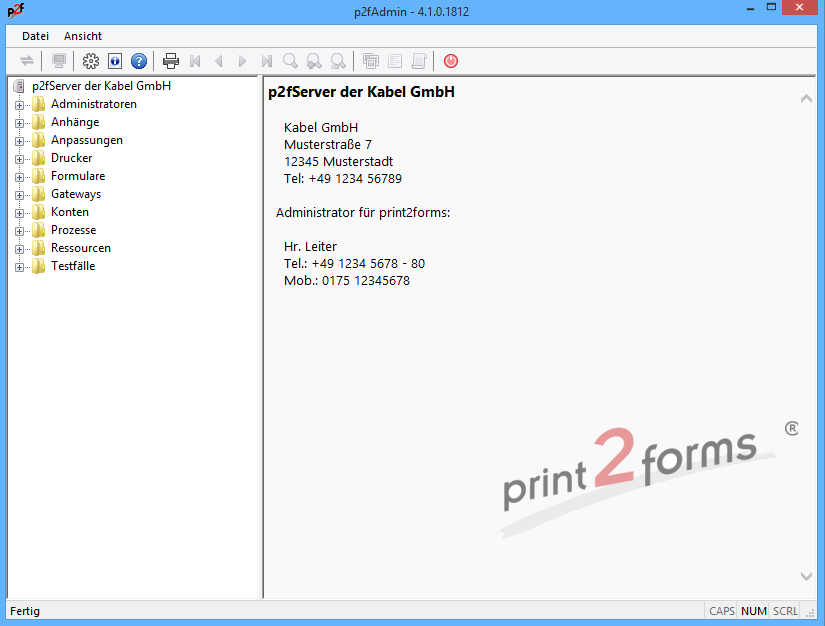Select the Gateways tree item

75,194
